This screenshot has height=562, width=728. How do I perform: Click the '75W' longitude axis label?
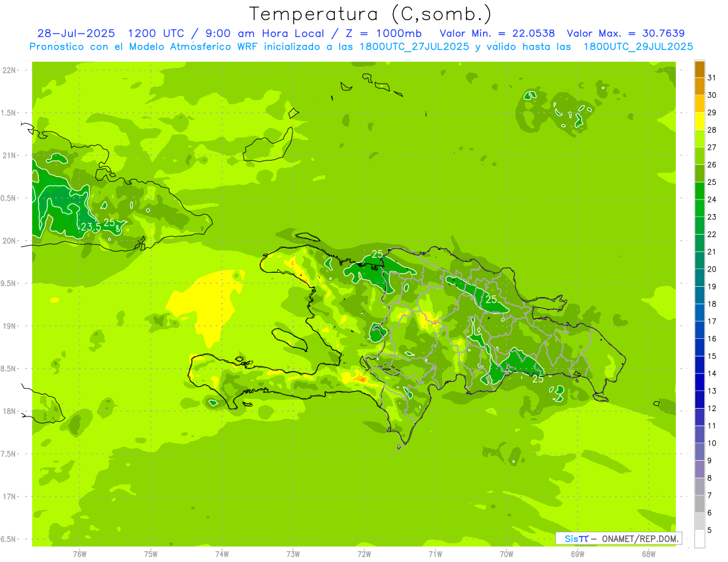[x=150, y=554]
